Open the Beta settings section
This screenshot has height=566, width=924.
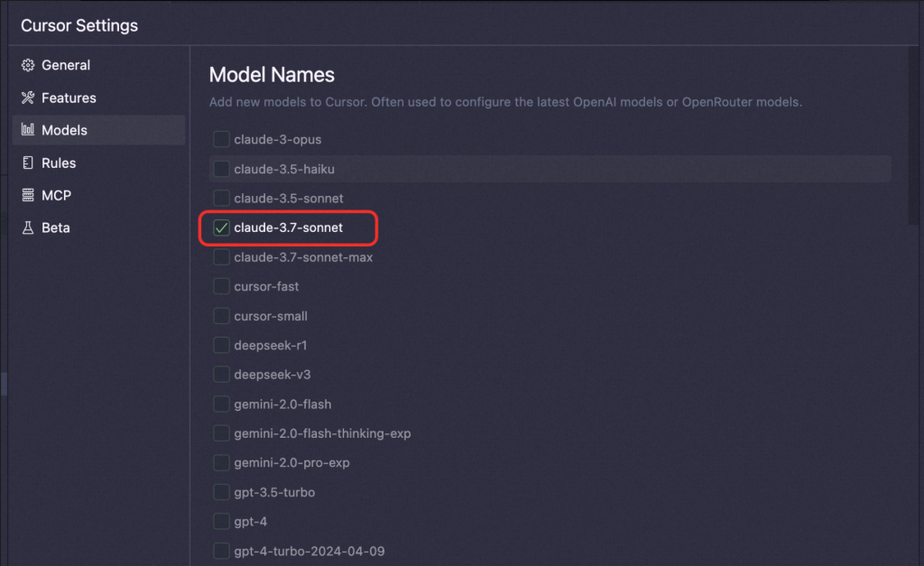coord(98,227)
